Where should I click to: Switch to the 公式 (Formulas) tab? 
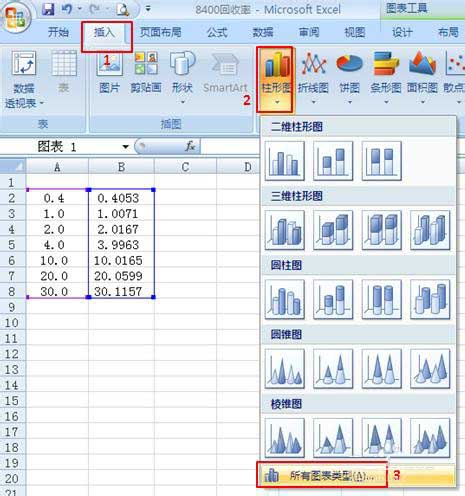click(217, 32)
